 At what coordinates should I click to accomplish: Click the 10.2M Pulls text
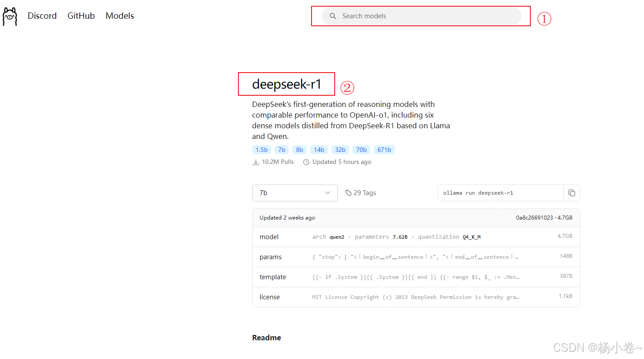278,162
